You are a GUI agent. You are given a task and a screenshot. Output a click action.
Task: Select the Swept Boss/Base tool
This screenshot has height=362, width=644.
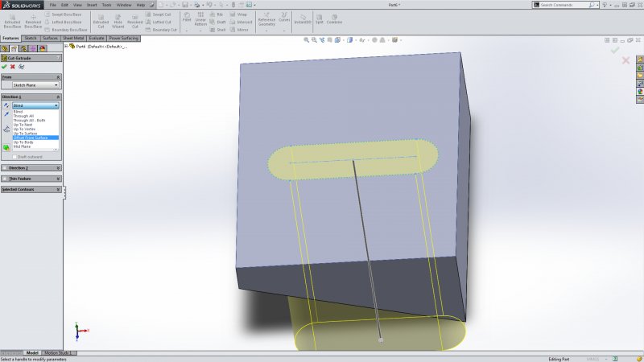[x=63, y=14]
